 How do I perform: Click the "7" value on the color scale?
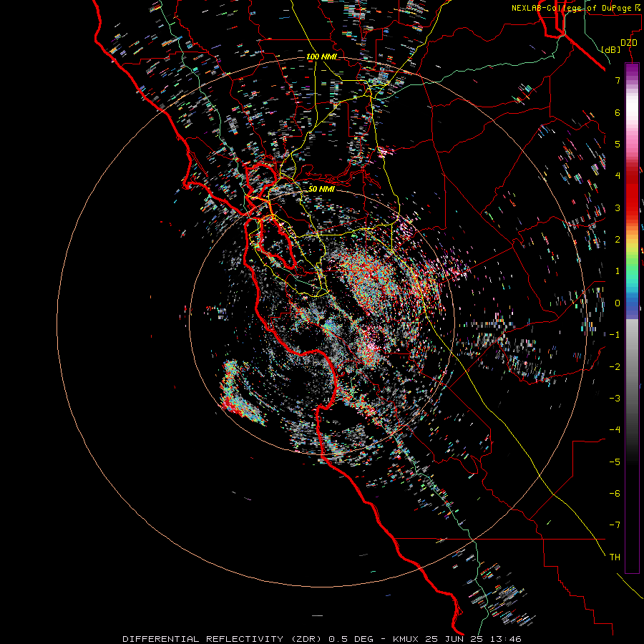click(x=618, y=80)
